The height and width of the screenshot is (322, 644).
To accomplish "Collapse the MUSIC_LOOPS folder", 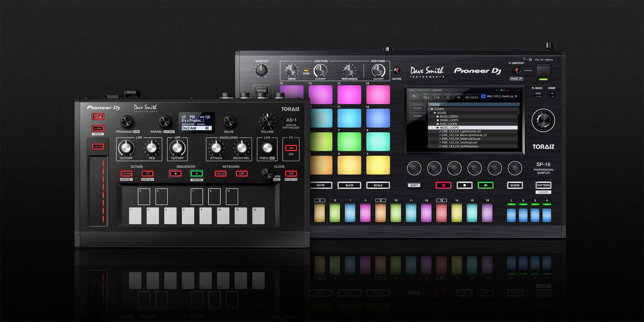I will tap(449, 128).
